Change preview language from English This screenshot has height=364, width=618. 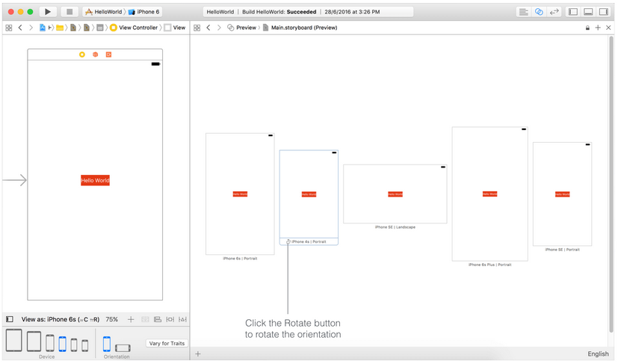(x=598, y=354)
